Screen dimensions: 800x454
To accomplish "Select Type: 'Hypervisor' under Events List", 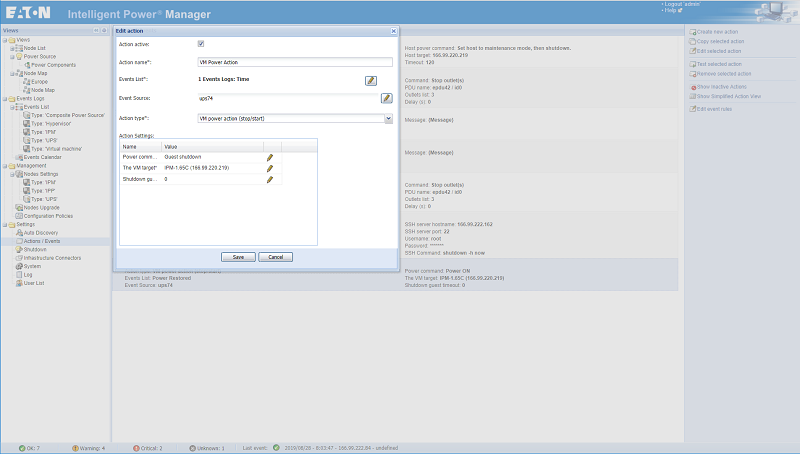I will click(51, 123).
